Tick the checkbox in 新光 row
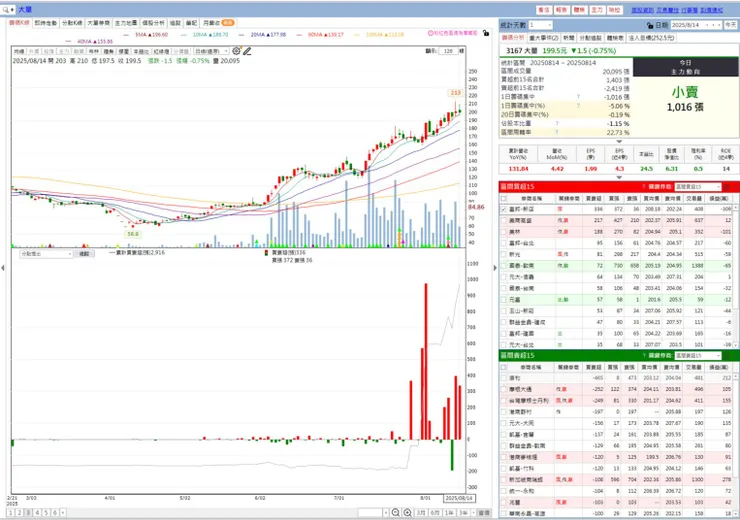The image size is (740, 520). click(504, 254)
